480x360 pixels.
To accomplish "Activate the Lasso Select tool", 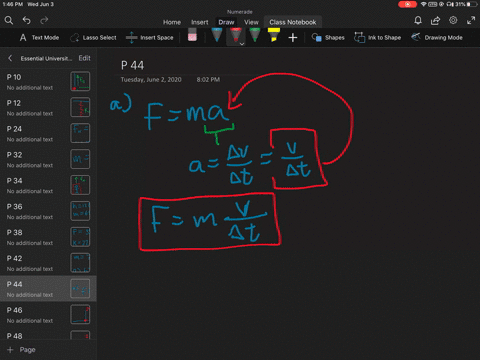I will pos(93,38).
